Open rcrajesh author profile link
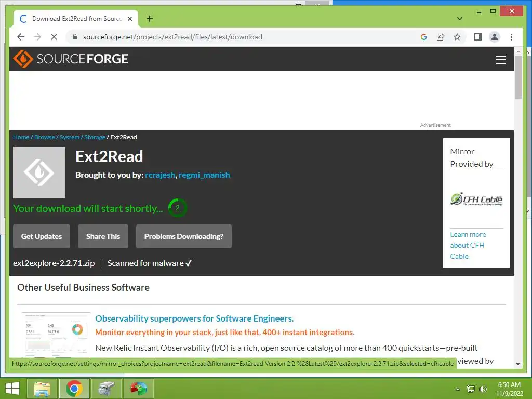 (x=160, y=175)
